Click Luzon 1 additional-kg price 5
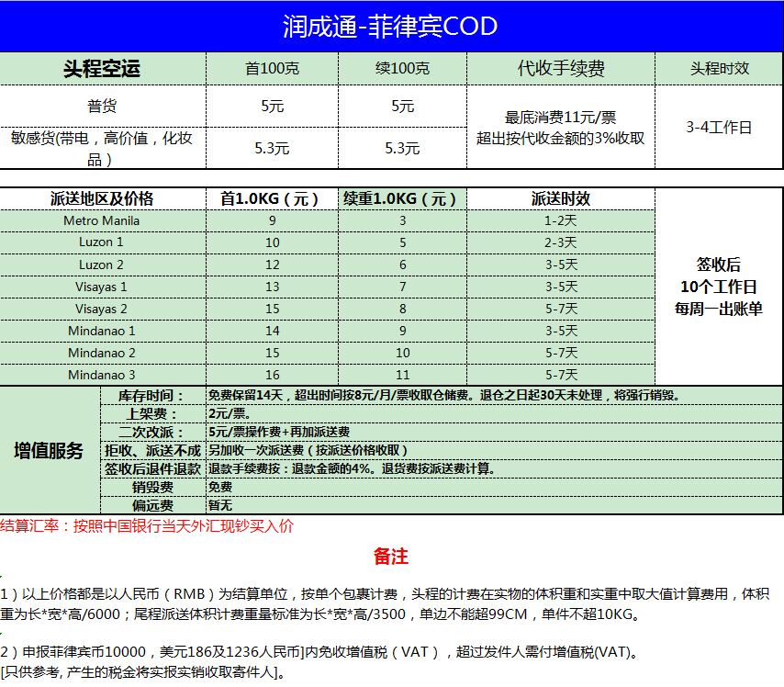 point(402,242)
